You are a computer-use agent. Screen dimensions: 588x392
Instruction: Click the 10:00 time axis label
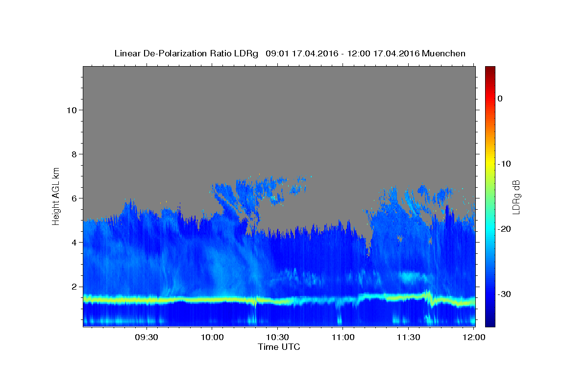click(212, 338)
